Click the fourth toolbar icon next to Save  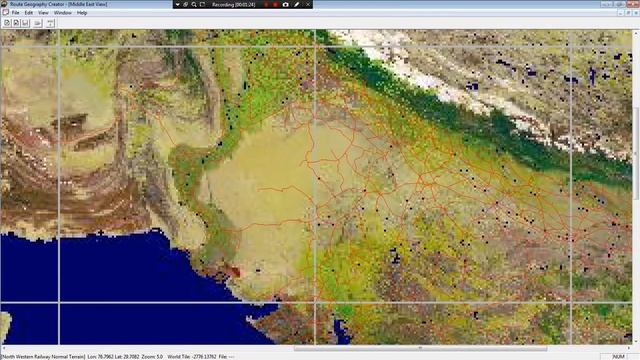click(38, 23)
